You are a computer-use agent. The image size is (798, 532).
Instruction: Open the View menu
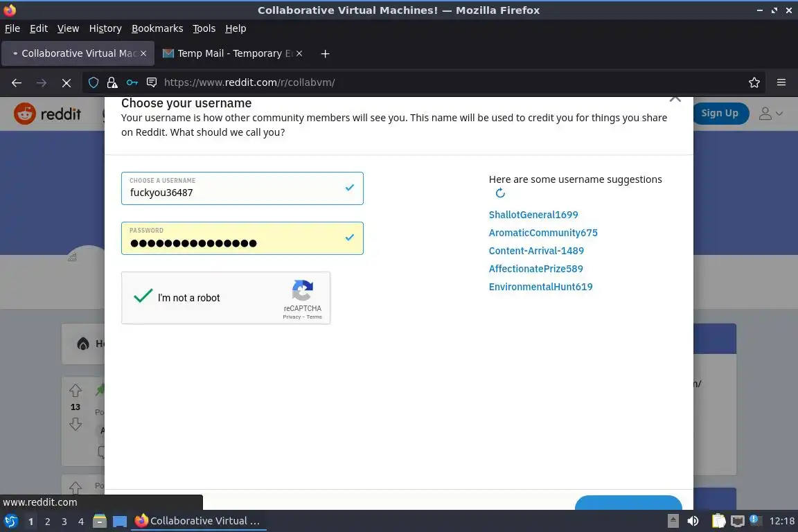(68, 28)
